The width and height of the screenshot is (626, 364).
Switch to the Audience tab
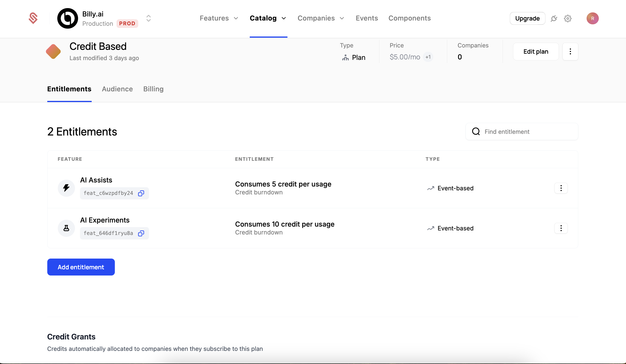coord(117,89)
